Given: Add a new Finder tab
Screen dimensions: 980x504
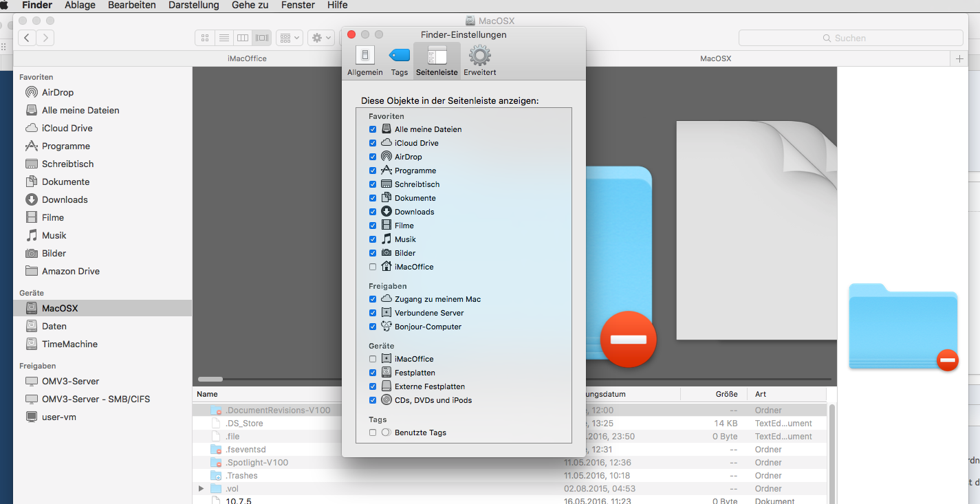Looking at the screenshot, I should (x=960, y=58).
